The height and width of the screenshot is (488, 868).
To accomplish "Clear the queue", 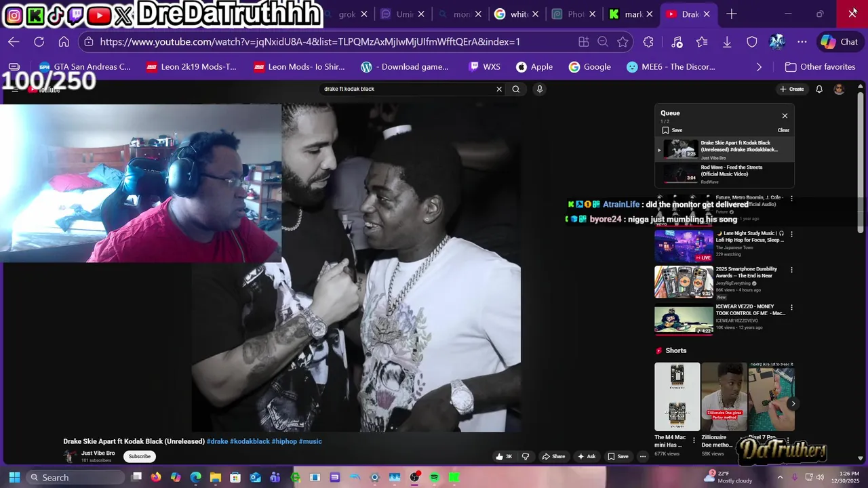I will pos(783,130).
